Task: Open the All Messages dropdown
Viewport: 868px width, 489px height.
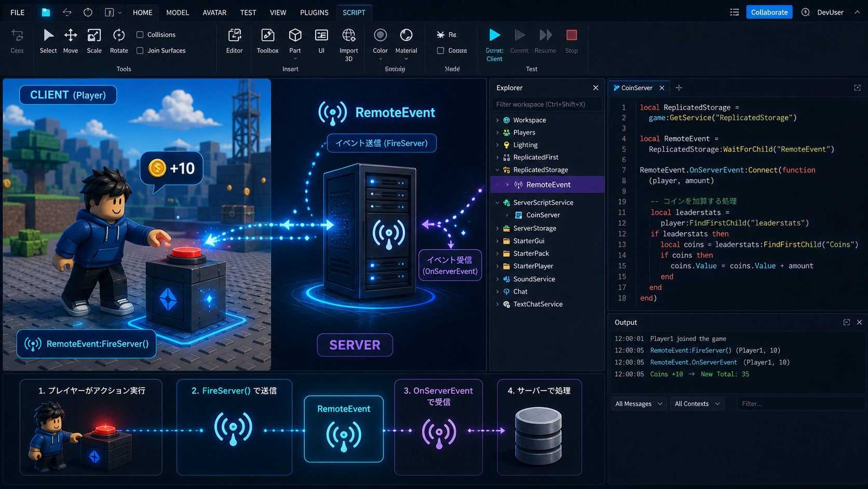Action: click(x=639, y=404)
